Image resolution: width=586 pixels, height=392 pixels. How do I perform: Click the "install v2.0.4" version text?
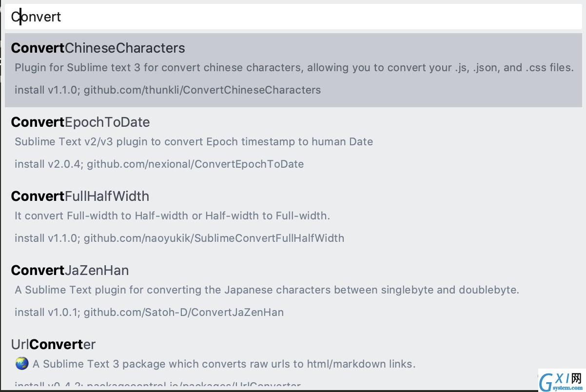48,164
